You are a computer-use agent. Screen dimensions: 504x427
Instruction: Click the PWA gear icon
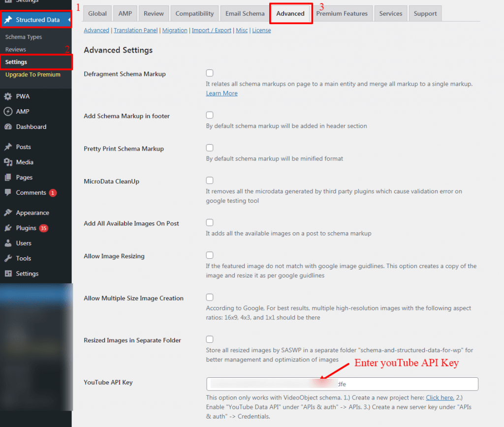tap(8, 96)
